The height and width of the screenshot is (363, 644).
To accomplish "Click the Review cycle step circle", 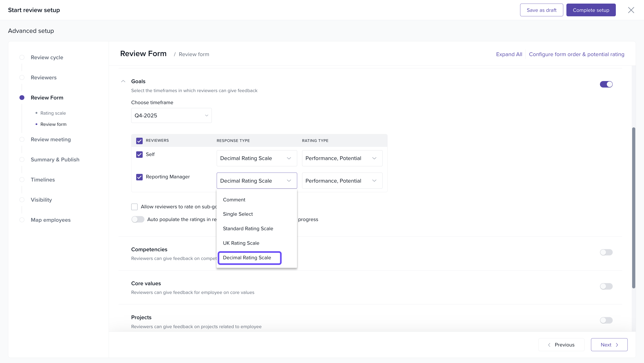I will 22,57.
